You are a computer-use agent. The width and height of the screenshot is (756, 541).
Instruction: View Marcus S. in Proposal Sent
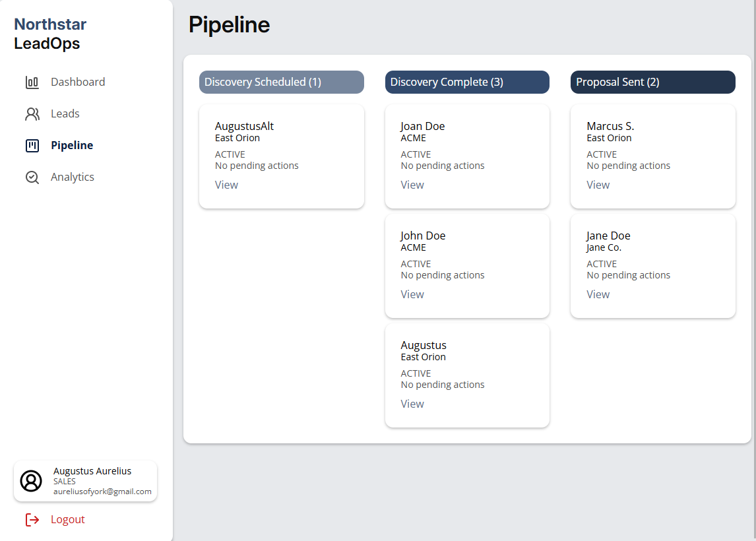tap(598, 185)
